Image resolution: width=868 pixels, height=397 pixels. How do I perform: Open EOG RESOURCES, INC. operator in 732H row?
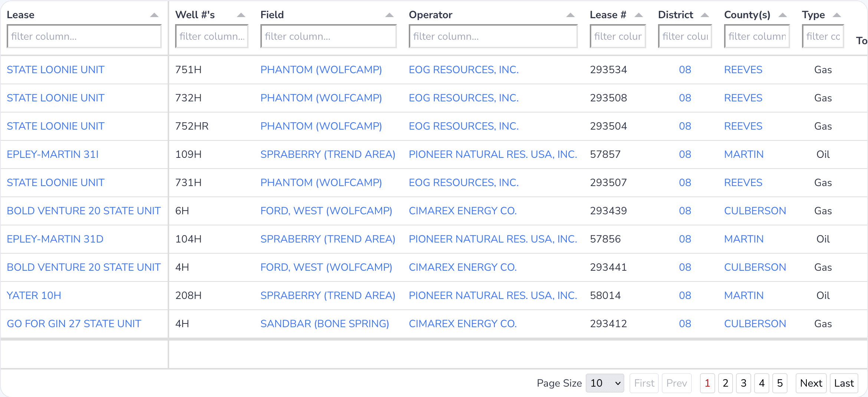point(464,98)
